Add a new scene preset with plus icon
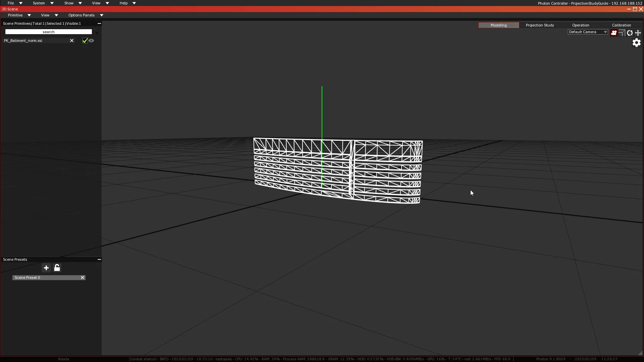644x362 pixels. click(x=46, y=268)
